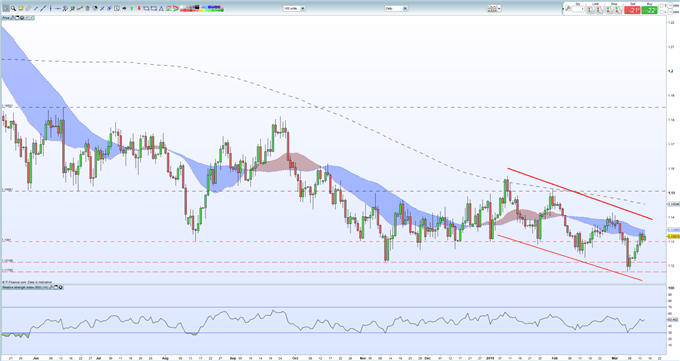Set a price alert bell

point(20,8)
